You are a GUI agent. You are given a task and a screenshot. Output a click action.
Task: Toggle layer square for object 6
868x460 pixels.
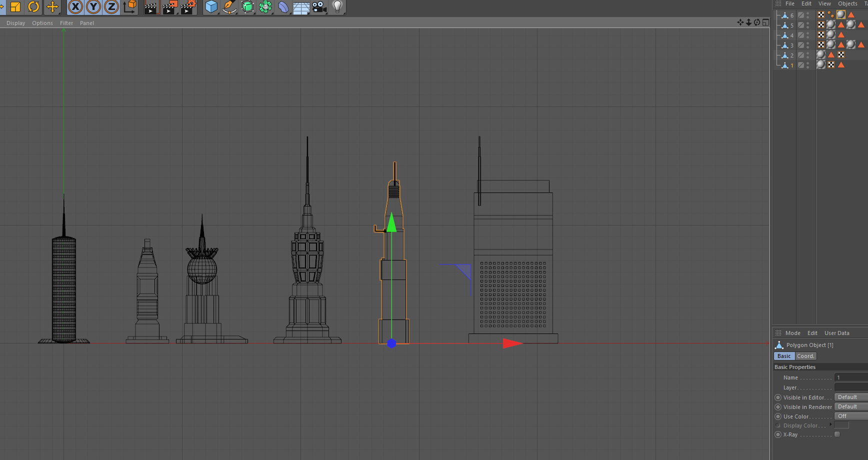(x=801, y=15)
